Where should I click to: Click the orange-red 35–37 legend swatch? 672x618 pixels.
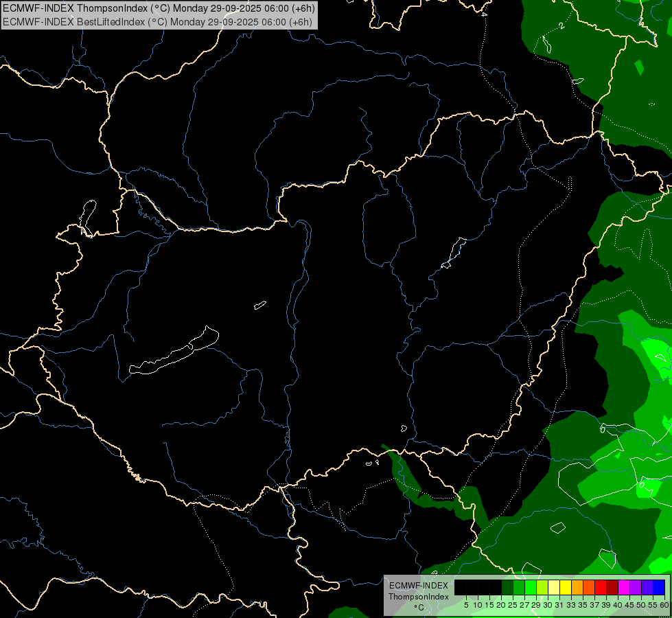coord(589,587)
